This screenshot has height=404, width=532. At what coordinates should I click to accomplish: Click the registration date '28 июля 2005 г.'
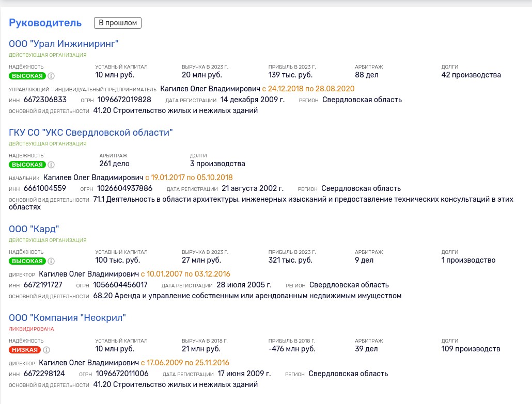[244, 285]
